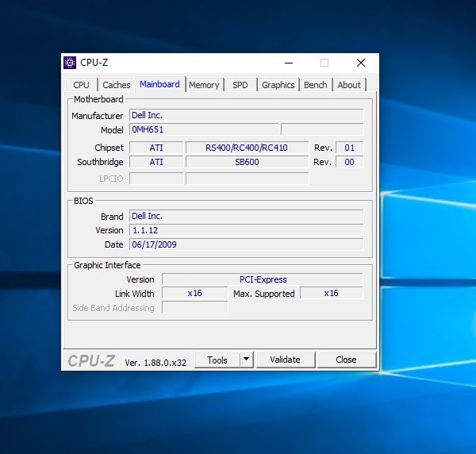Click the version text Ver. 1.88.0.x32
Viewport: 476px width, 454px height.
[x=155, y=363]
